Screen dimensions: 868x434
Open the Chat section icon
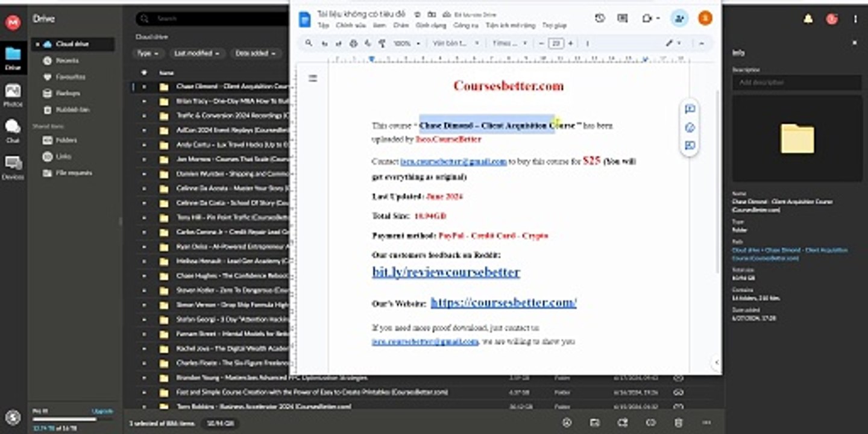point(13,131)
